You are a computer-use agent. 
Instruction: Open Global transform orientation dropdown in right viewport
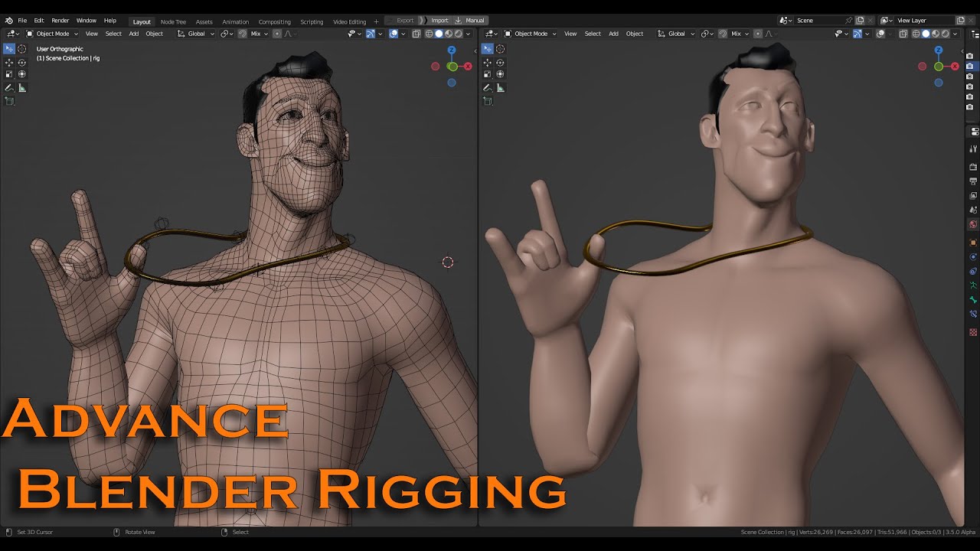pos(676,34)
